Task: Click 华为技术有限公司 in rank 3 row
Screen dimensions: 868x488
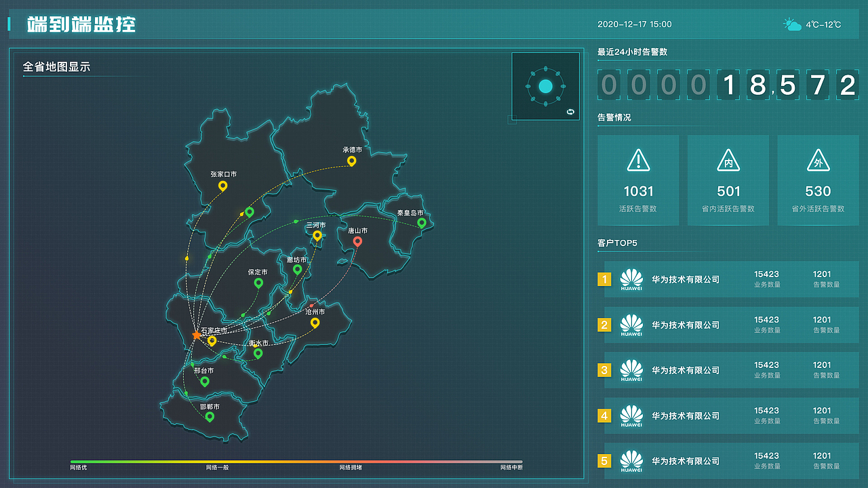Action: 686,370
